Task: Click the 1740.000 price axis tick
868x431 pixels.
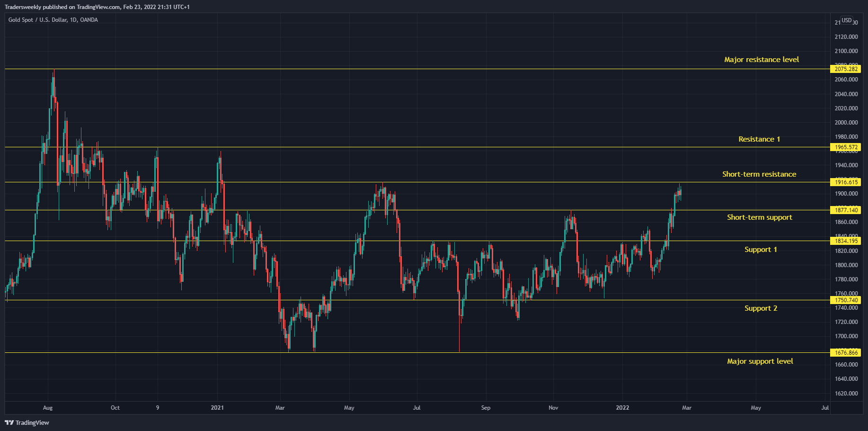Action: pyautogui.click(x=846, y=308)
